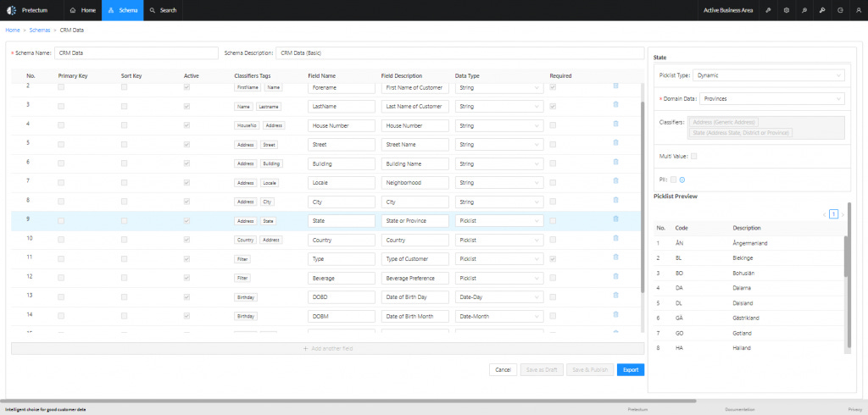Click the Export button

[x=631, y=369]
